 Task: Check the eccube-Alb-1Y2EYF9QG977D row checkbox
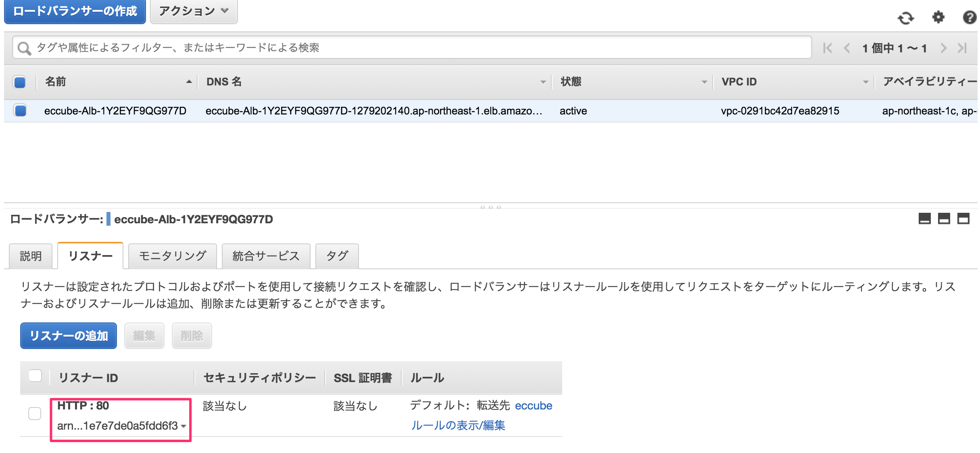pos(19,111)
